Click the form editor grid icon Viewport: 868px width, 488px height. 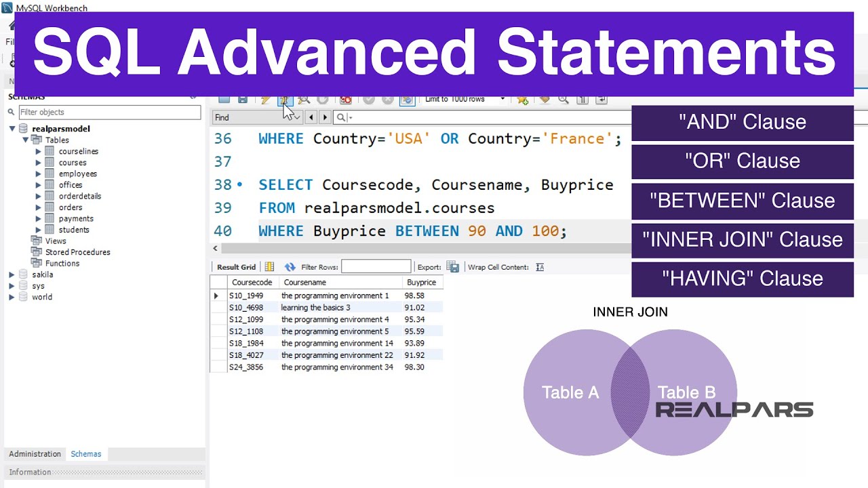click(269, 267)
